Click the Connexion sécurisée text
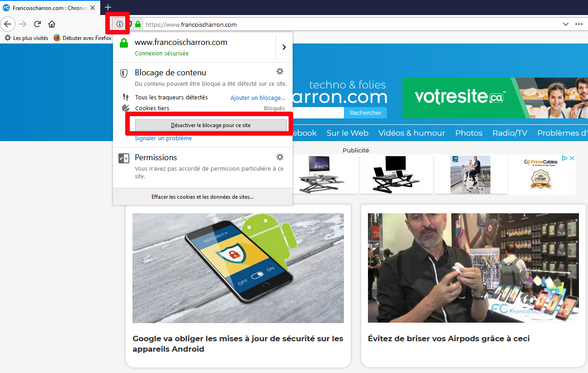The image size is (588, 373). pos(162,53)
